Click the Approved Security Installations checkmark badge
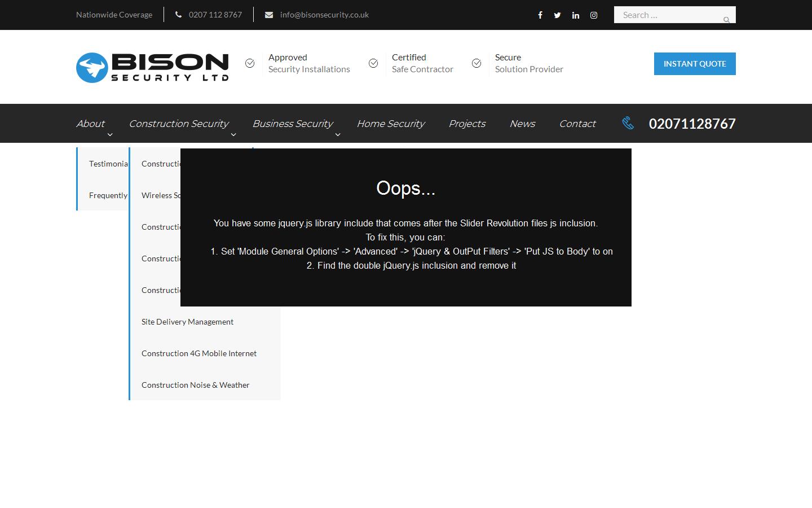Image resolution: width=812 pixels, height=508 pixels. pyautogui.click(x=250, y=63)
